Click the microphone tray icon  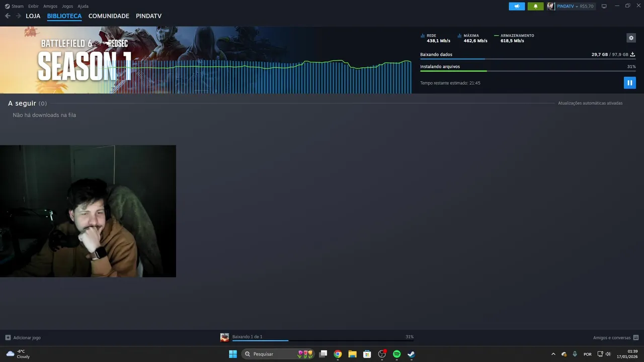click(x=575, y=354)
